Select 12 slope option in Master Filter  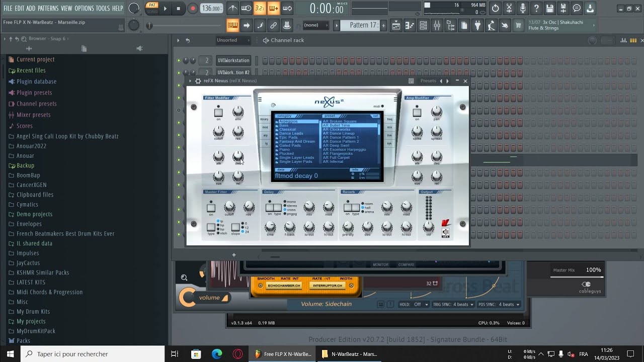245,228
